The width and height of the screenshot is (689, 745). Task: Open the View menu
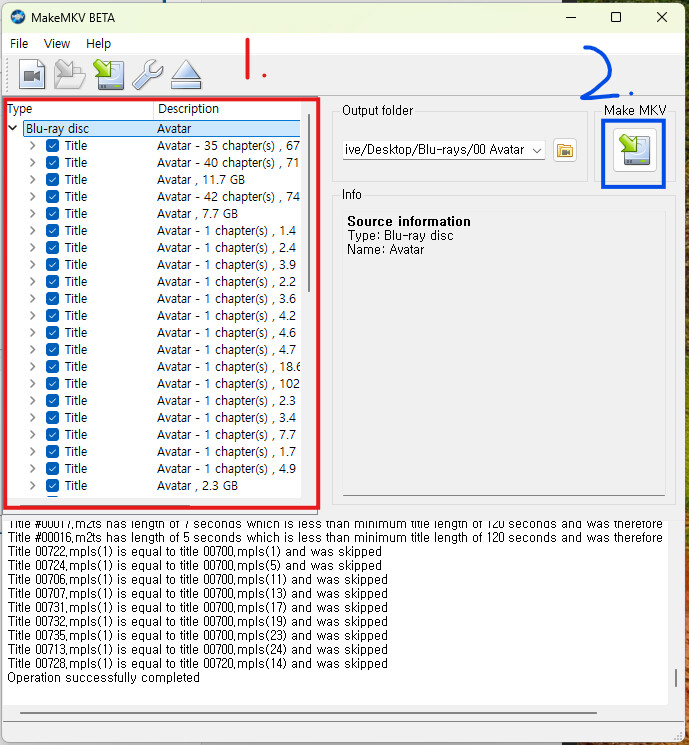pyautogui.click(x=57, y=44)
